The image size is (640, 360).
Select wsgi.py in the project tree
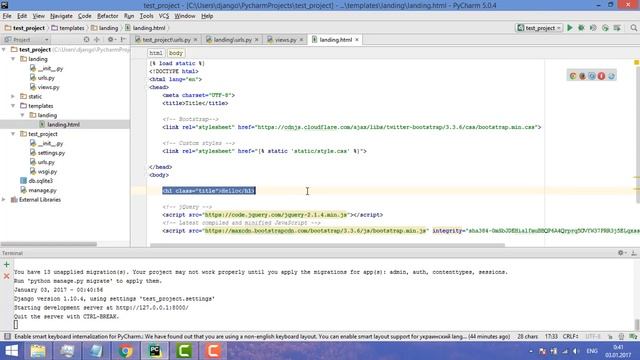pyautogui.click(x=47, y=171)
